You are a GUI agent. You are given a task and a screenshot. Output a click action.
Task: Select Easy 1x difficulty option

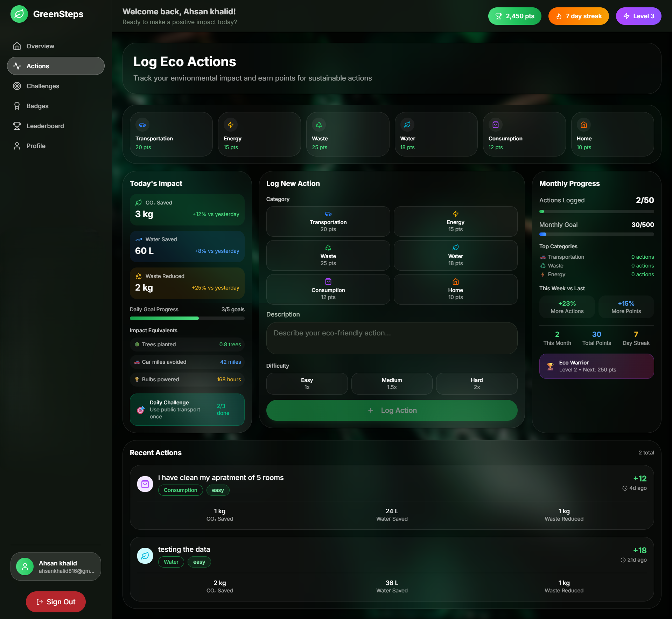(307, 383)
